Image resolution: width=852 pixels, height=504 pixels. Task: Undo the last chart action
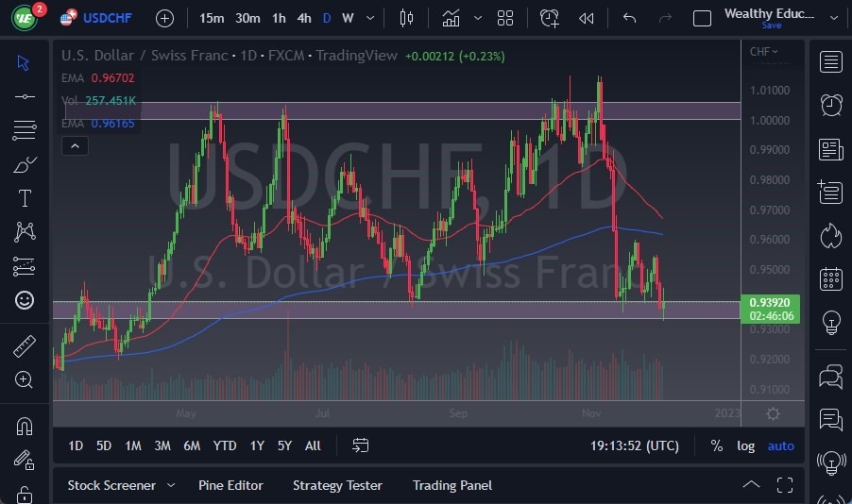629,19
